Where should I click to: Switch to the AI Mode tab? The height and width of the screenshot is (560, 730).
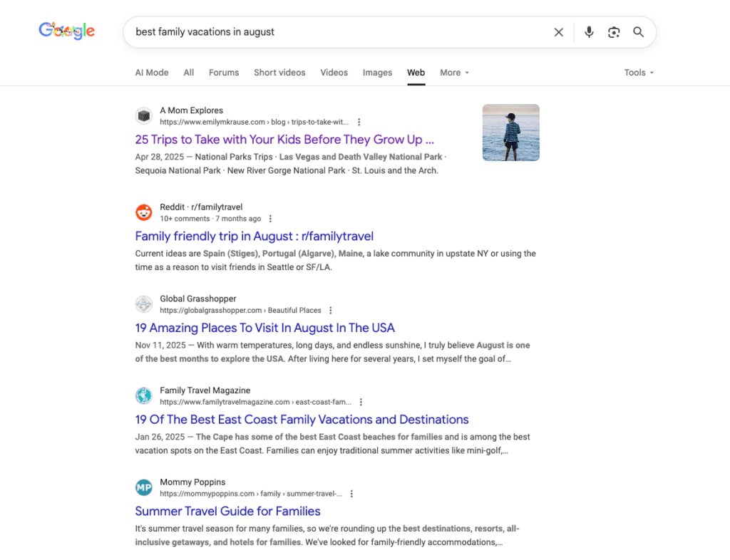click(152, 73)
